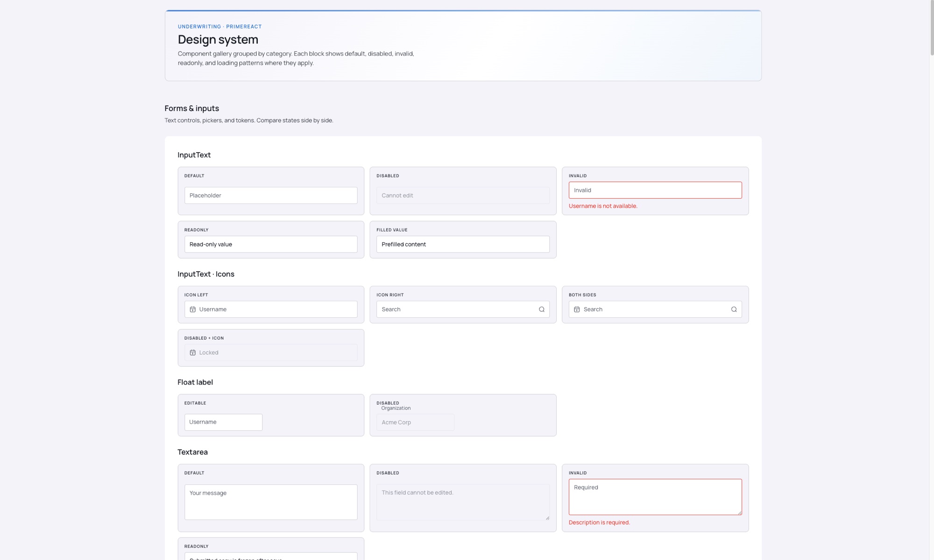Click search icon in Icon Right field

click(542, 309)
